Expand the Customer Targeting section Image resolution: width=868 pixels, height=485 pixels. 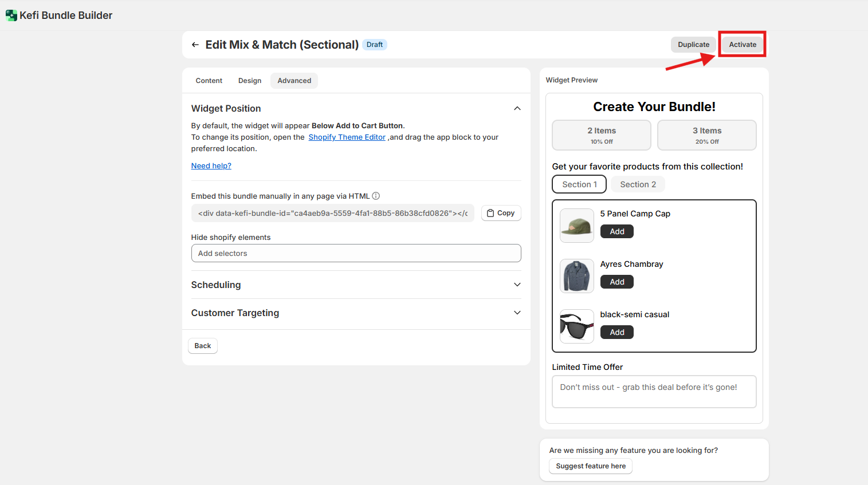pos(517,313)
